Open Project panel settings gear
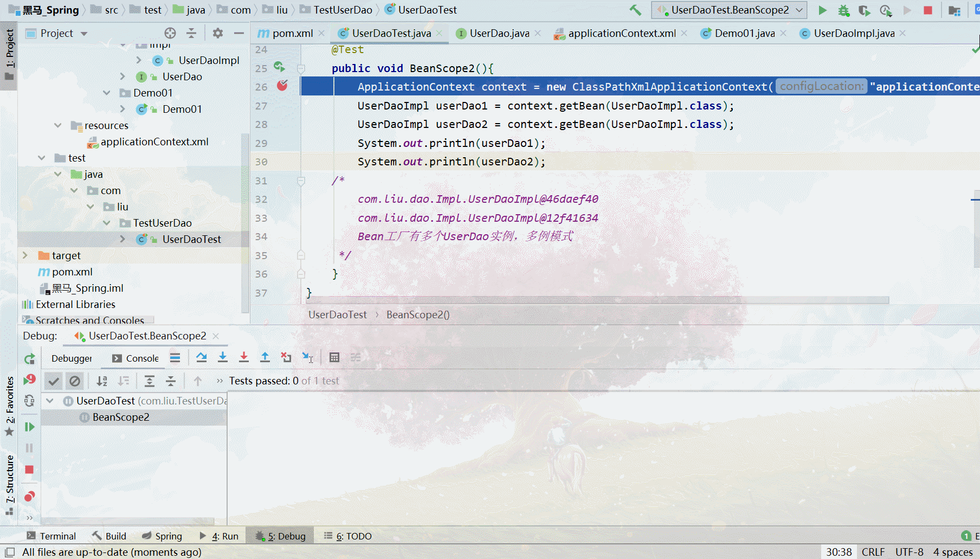 tap(218, 33)
